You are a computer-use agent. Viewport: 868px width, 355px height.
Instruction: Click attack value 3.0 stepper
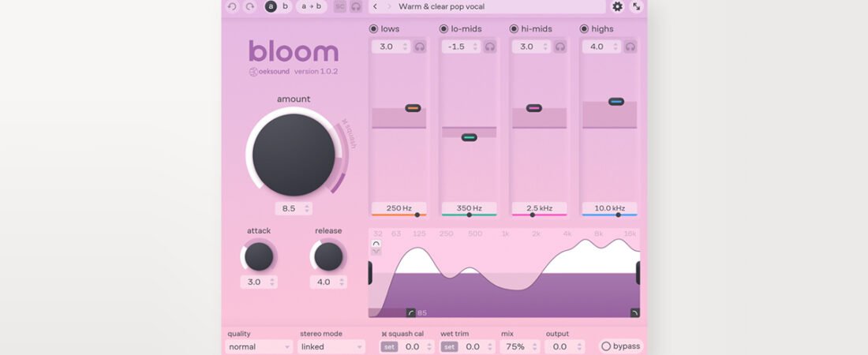259,282
